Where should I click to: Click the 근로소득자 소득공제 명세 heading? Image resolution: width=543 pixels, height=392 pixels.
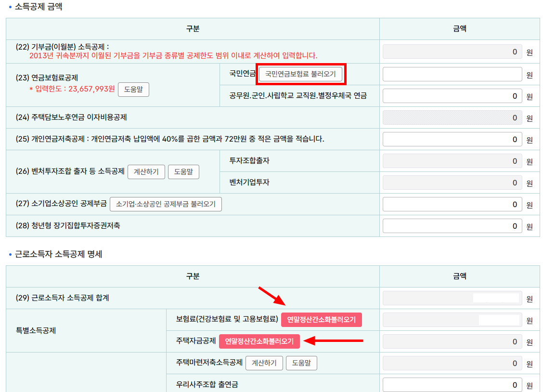58,254
